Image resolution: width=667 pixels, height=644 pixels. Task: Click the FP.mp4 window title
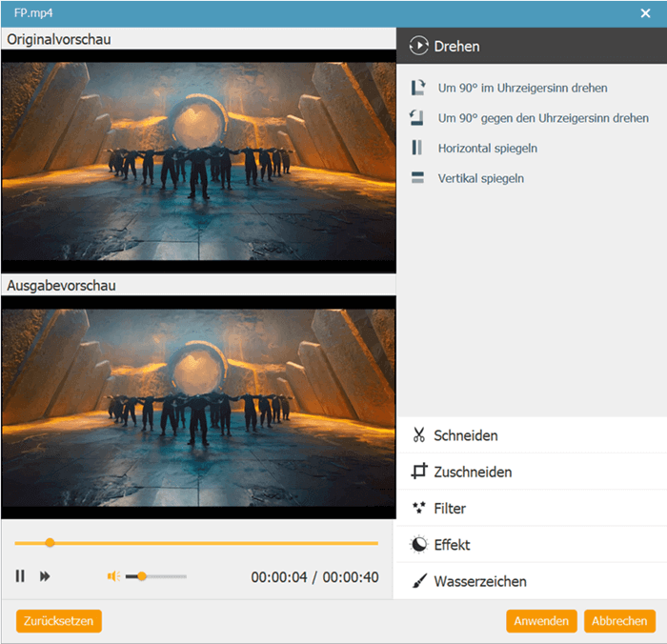click(33, 12)
